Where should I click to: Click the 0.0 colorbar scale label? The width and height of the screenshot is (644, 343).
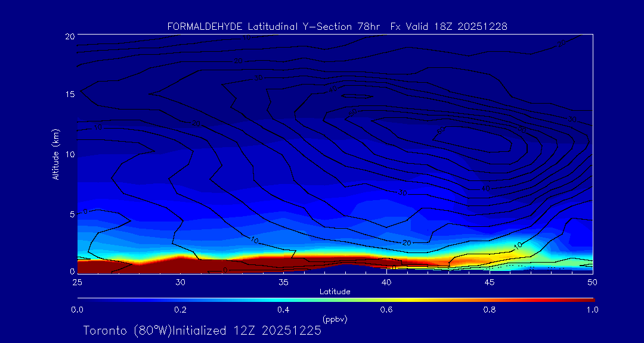tap(77, 310)
